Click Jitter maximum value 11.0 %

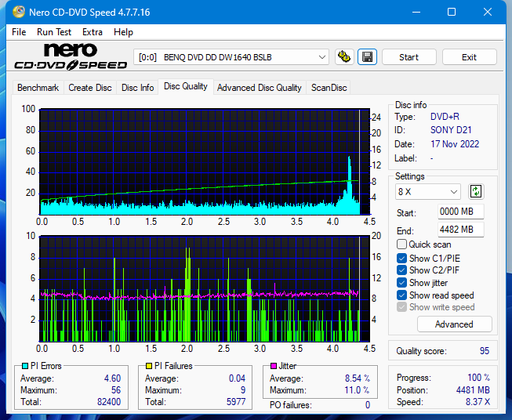pyautogui.click(x=357, y=390)
